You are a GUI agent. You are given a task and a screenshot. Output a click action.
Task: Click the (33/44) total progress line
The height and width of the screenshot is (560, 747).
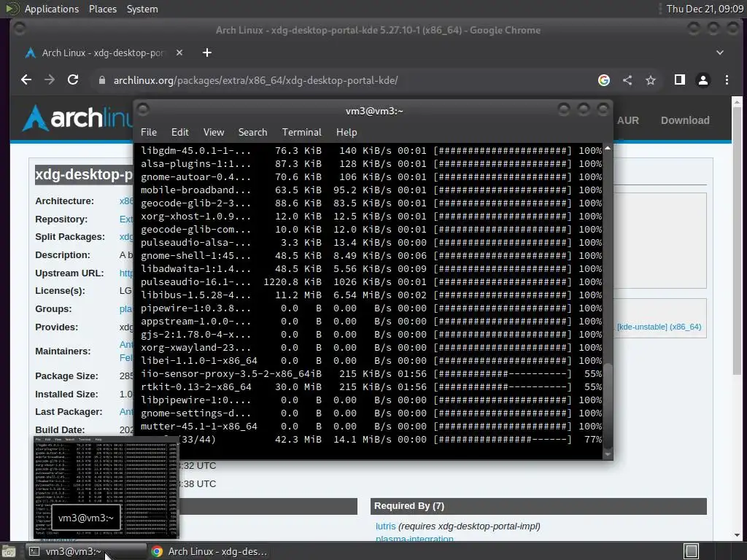click(x=371, y=440)
